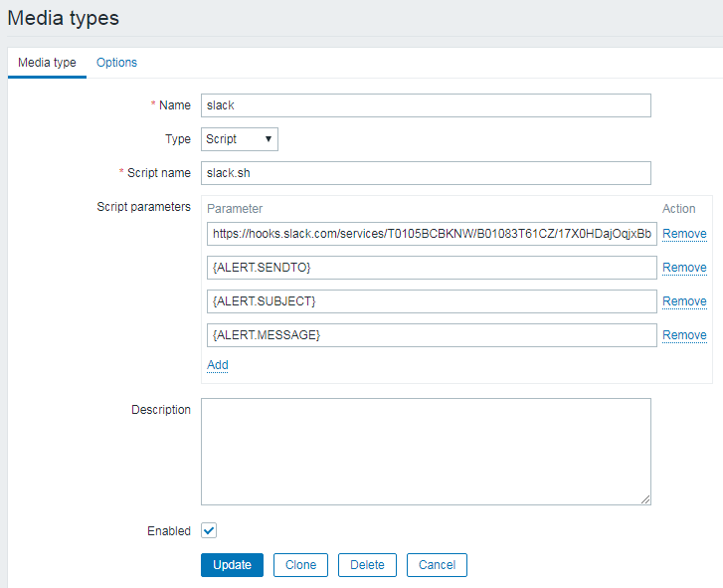Click the {ALERT.MESSAGE} parameter field
The height and width of the screenshot is (588, 723).
point(432,335)
